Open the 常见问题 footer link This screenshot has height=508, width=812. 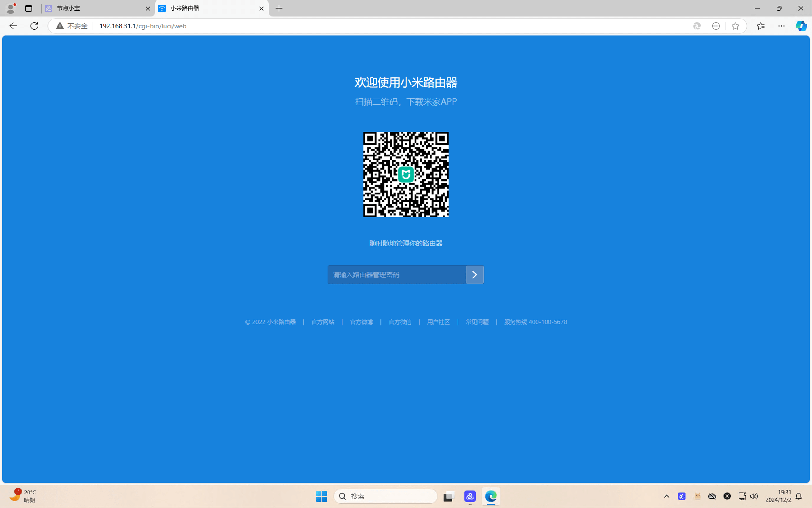[477, 321]
